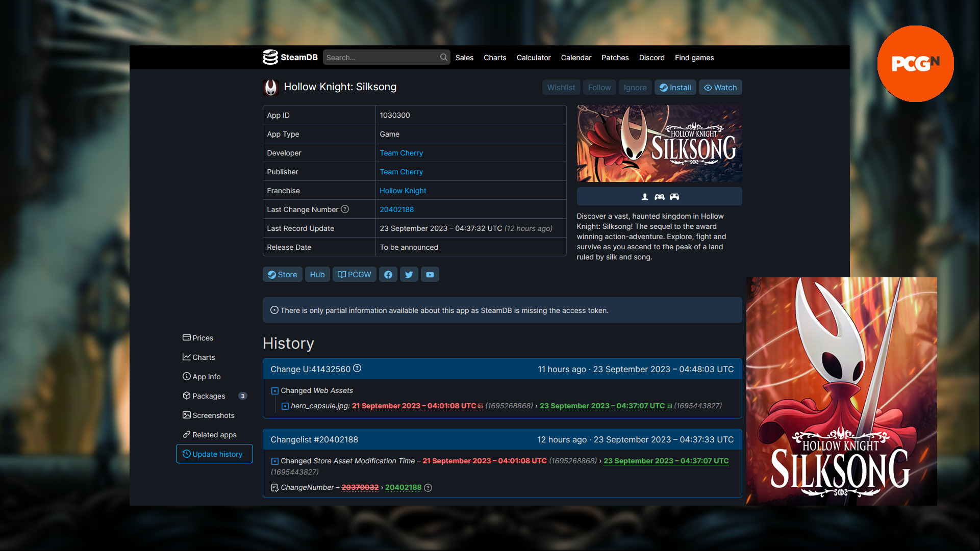This screenshot has width=980, height=551.
Task: Open Patches in the top navigation
Action: (615, 58)
